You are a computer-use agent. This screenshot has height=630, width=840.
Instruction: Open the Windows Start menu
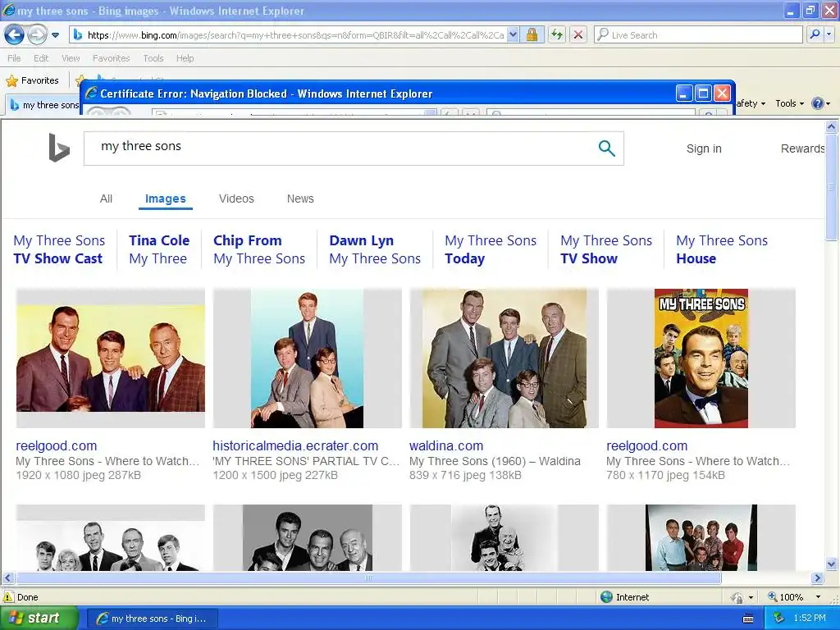(x=38, y=619)
